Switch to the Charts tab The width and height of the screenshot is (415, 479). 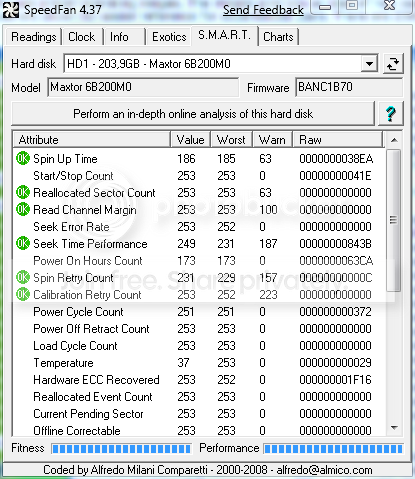278,37
